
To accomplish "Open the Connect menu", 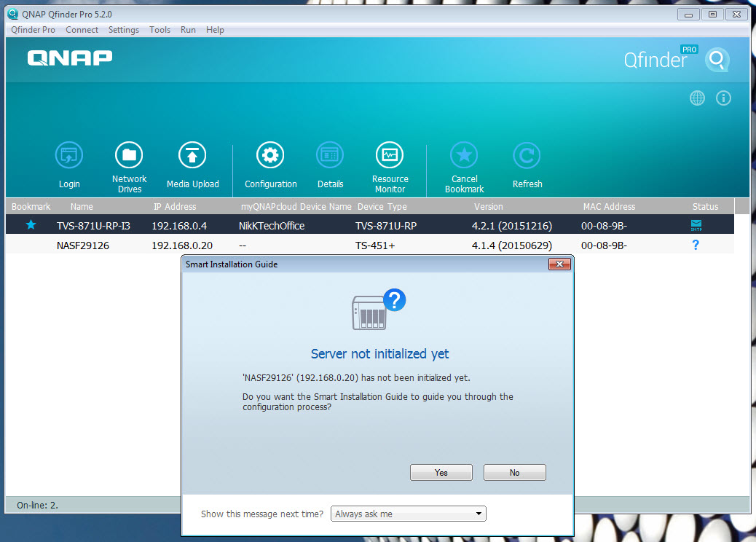I will coord(82,30).
